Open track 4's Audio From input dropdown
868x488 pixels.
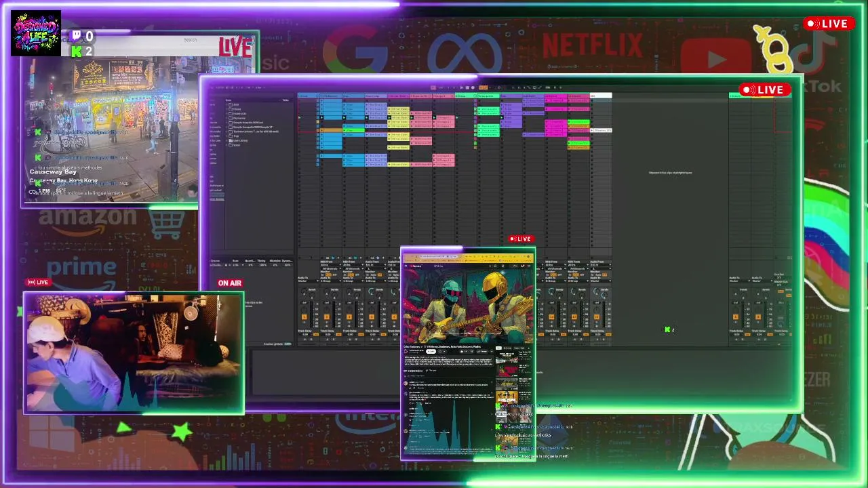point(375,265)
